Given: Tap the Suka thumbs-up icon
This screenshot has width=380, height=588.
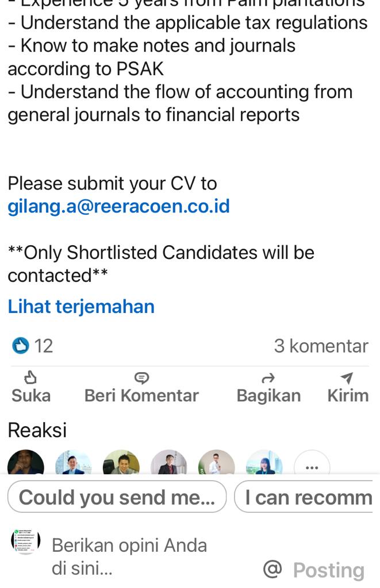Looking at the screenshot, I should click(30, 378).
